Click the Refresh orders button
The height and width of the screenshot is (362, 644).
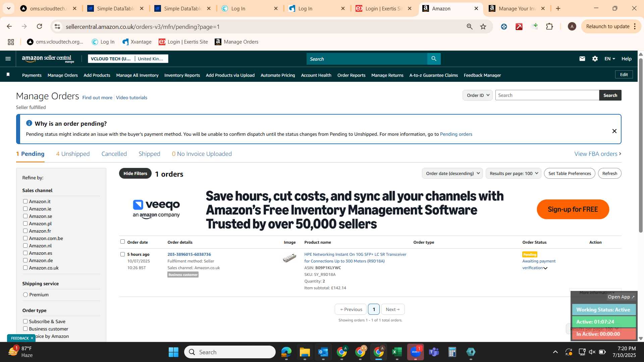(x=609, y=173)
